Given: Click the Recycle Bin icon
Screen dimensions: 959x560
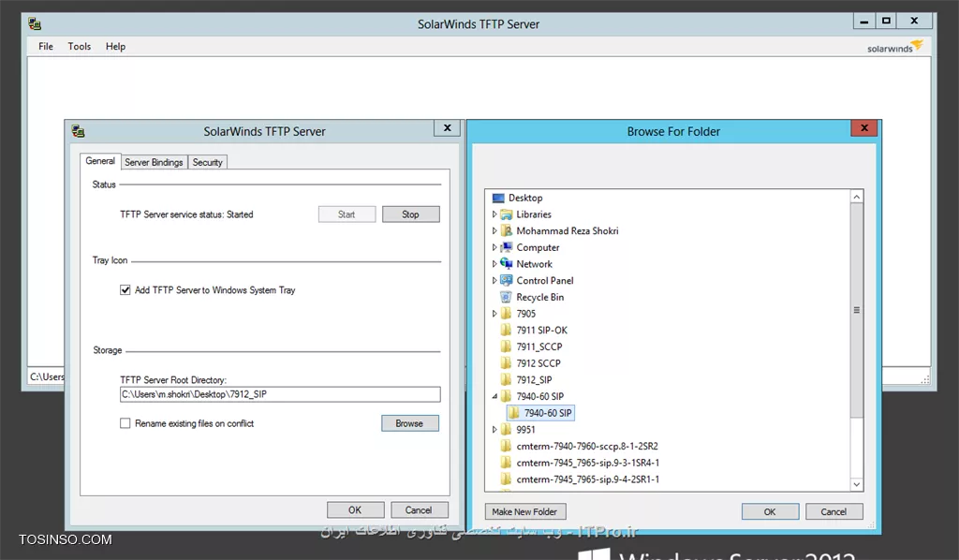Looking at the screenshot, I should tap(506, 297).
